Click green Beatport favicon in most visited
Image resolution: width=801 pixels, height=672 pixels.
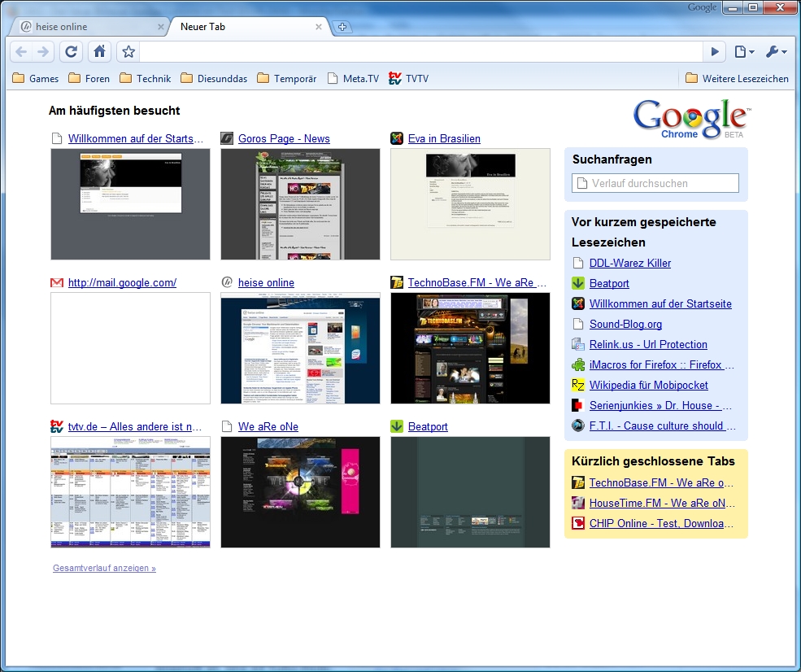tap(397, 426)
